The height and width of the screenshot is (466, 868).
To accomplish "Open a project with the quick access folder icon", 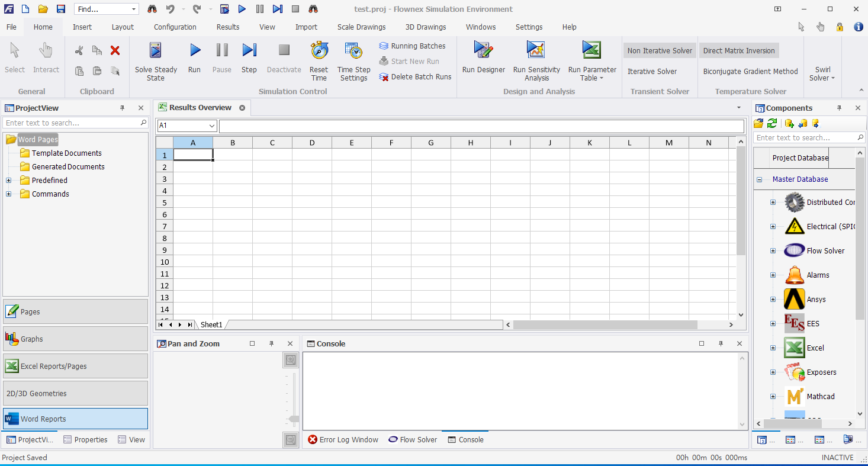I will tap(43, 9).
